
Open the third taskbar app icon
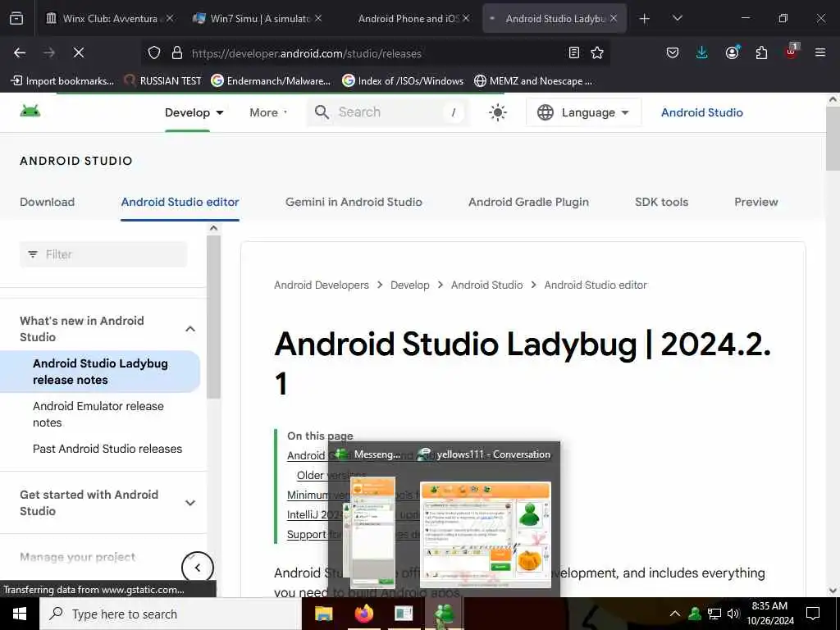[x=404, y=614]
